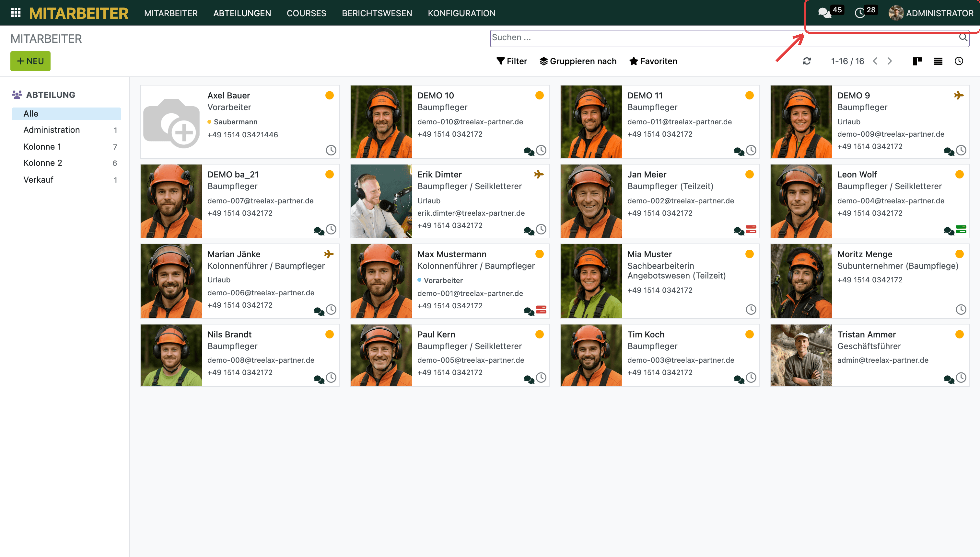This screenshot has width=980, height=557.
Task: Filter by Kolonne 1 department
Action: click(x=66, y=147)
